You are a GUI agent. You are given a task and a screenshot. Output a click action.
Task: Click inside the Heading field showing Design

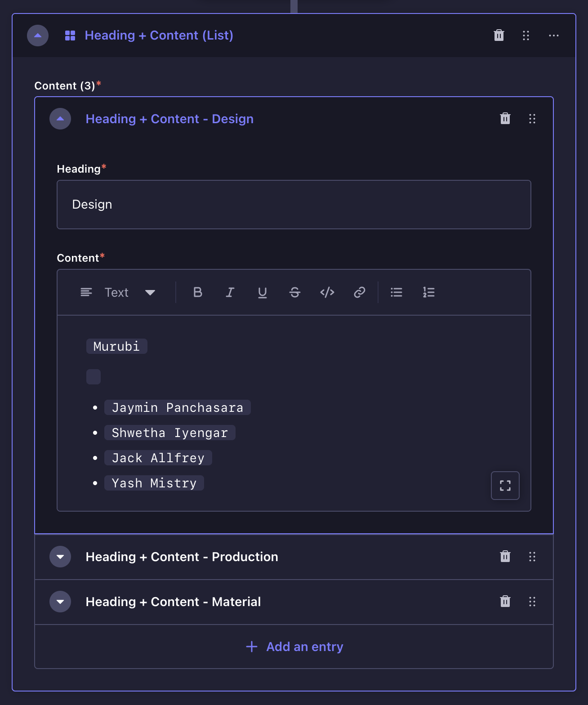293,205
